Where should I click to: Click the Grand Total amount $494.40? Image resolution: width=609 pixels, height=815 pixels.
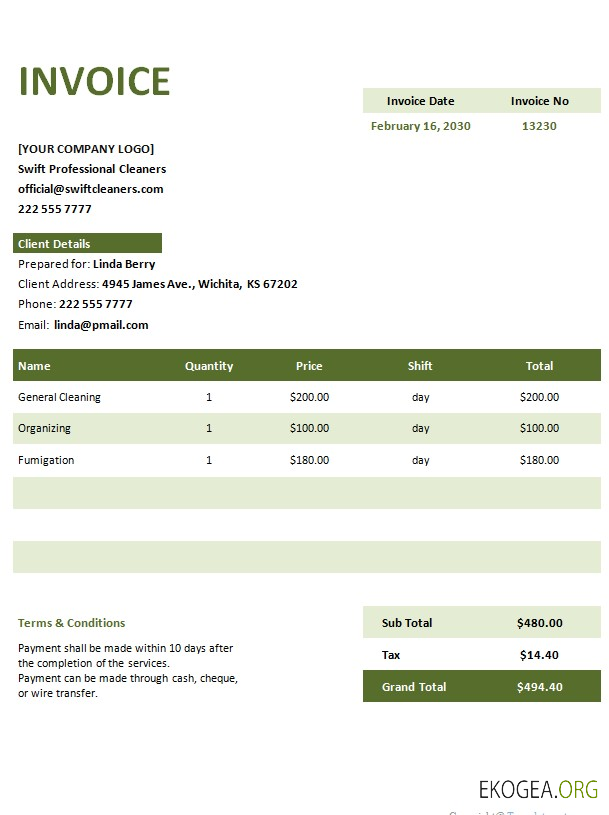click(x=539, y=687)
